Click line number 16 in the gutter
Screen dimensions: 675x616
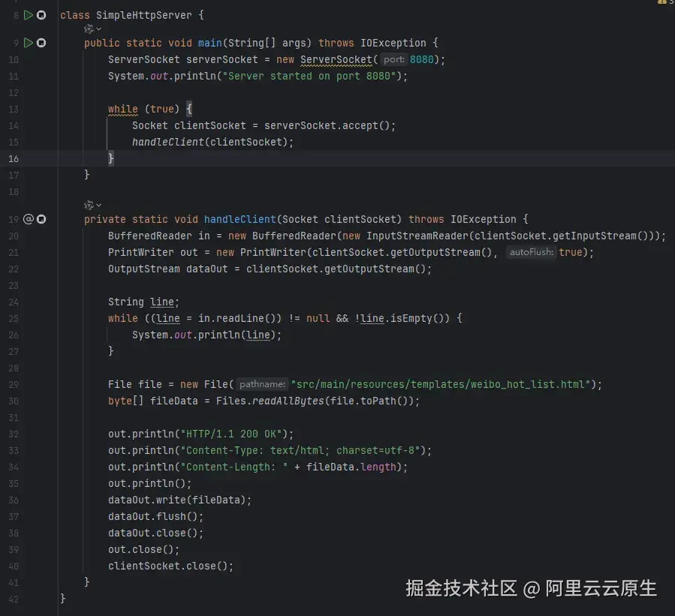coord(14,158)
